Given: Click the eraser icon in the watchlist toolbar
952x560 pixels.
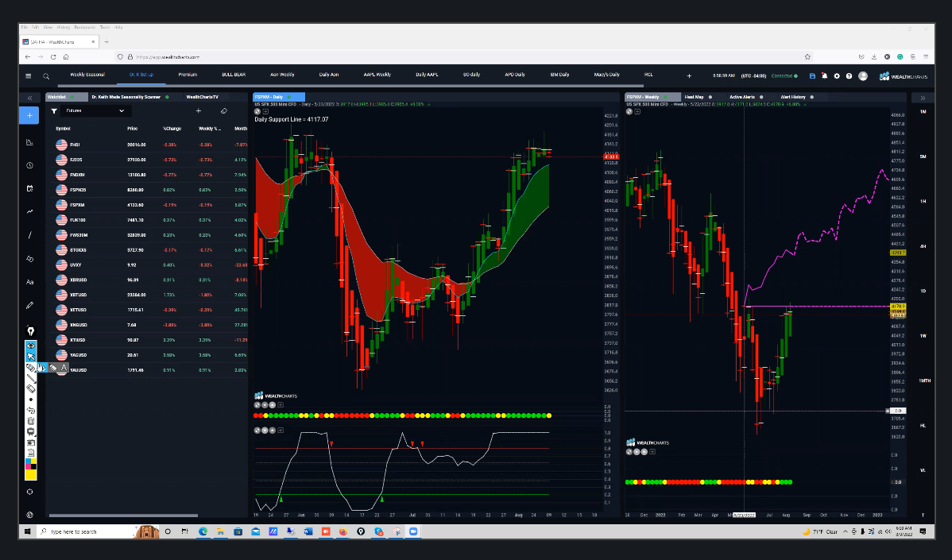Looking at the screenshot, I should click(224, 111).
